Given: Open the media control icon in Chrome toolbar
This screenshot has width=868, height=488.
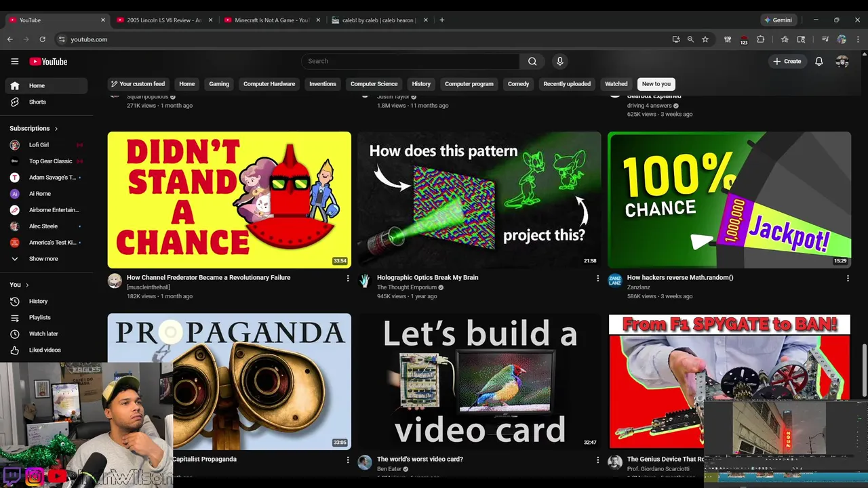Looking at the screenshot, I should click(x=825, y=39).
